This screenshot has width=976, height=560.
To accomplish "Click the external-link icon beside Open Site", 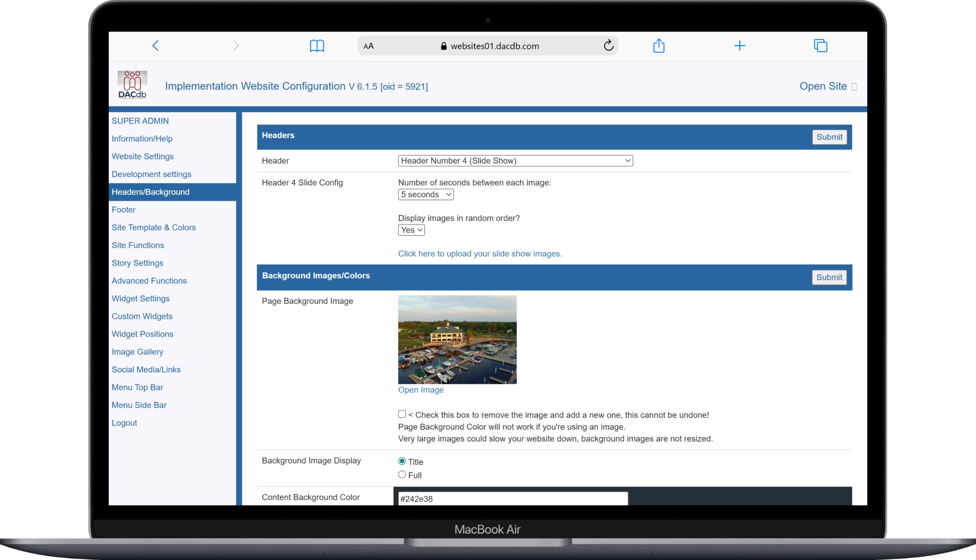I will click(854, 87).
